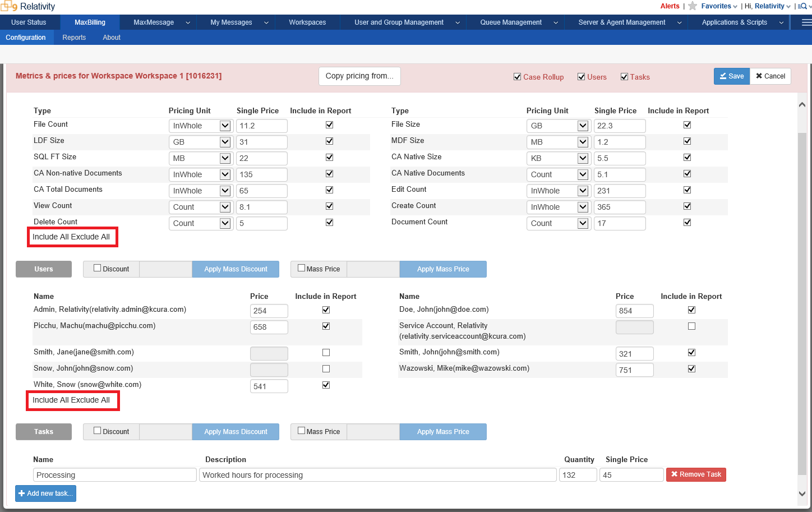Enable the Users Discount checkbox
Viewport: 812px width, 512px height.
(97, 268)
